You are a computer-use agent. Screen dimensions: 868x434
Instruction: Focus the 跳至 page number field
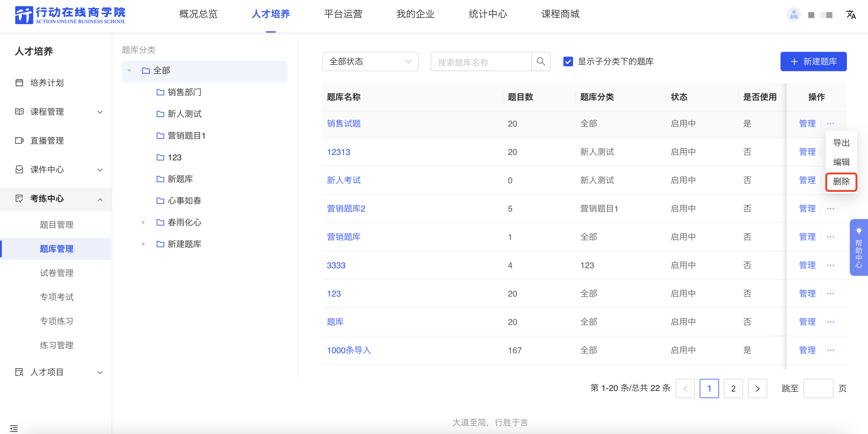click(x=818, y=388)
